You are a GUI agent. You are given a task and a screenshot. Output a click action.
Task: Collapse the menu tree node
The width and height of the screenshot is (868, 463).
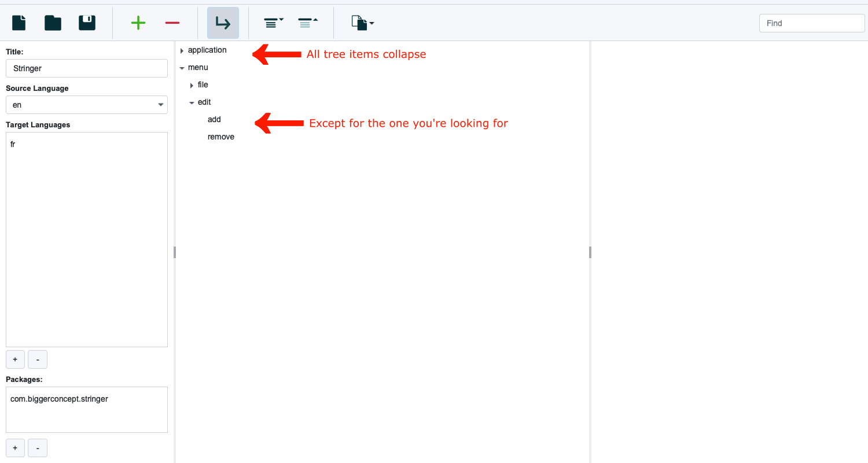pos(182,68)
